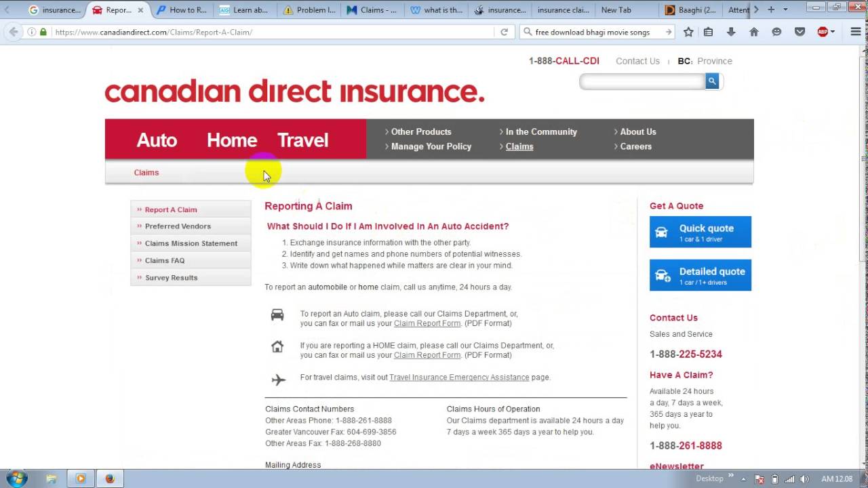Image resolution: width=868 pixels, height=488 pixels.
Task: Click the Claims breadcrumb link
Action: (x=146, y=172)
